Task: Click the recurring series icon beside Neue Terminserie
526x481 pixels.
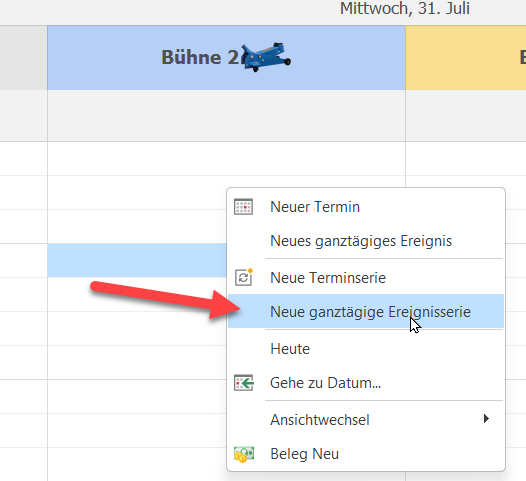Action: 244,277
